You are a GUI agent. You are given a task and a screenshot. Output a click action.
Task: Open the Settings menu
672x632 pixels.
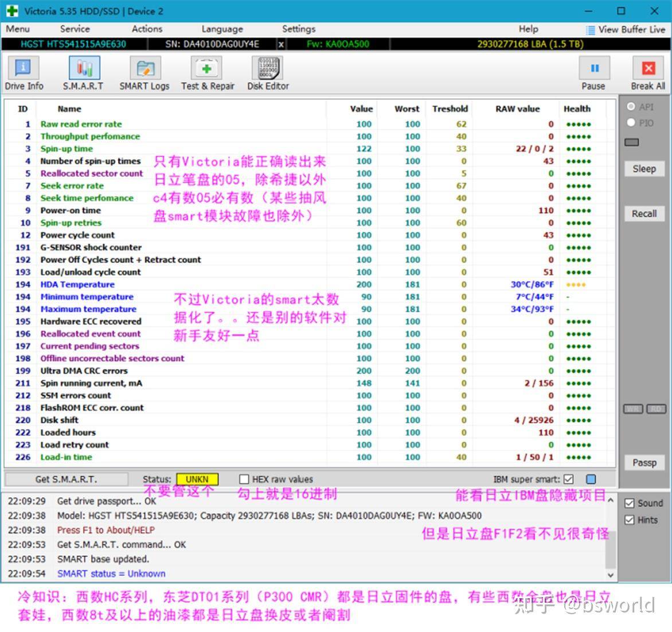point(299,29)
